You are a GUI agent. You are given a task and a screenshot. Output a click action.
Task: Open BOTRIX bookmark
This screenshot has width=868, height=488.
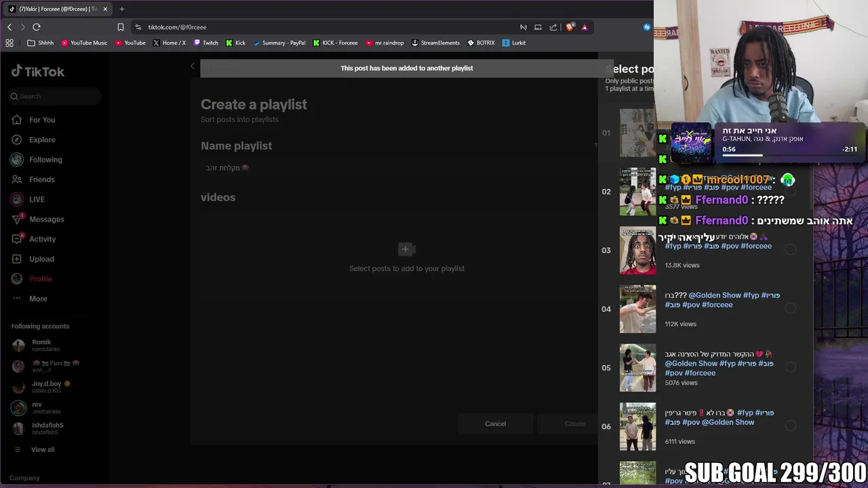pyautogui.click(x=481, y=43)
